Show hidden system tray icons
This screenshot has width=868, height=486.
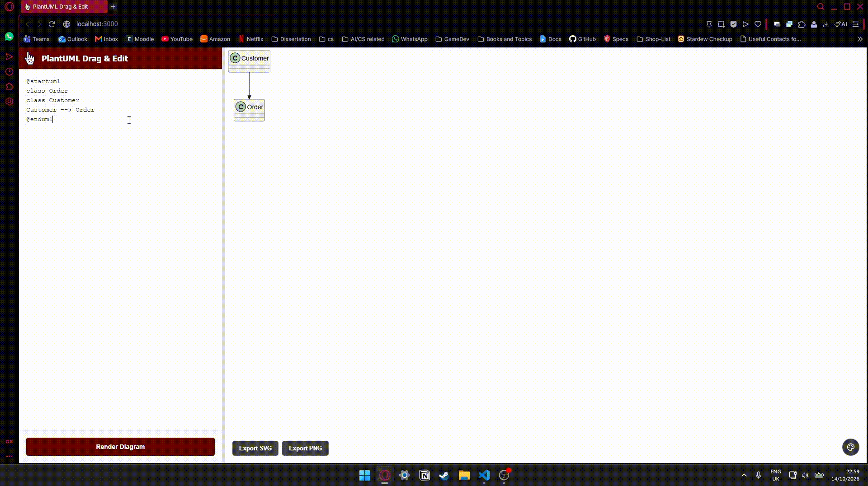tap(744, 475)
